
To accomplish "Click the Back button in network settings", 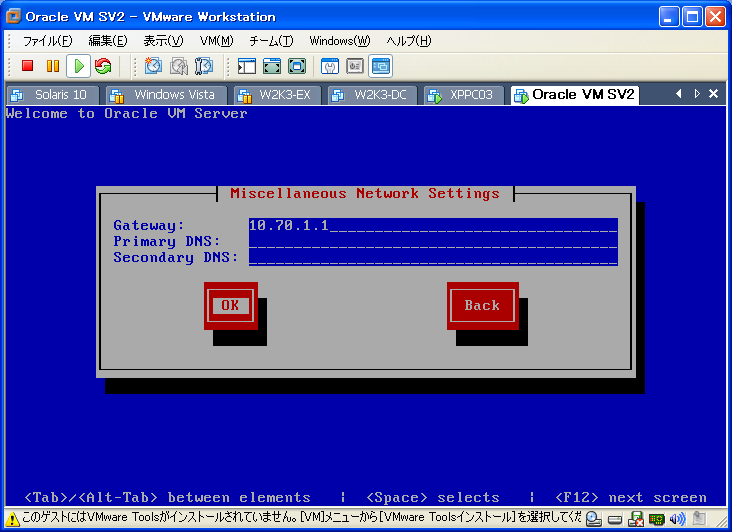I will 482,306.
